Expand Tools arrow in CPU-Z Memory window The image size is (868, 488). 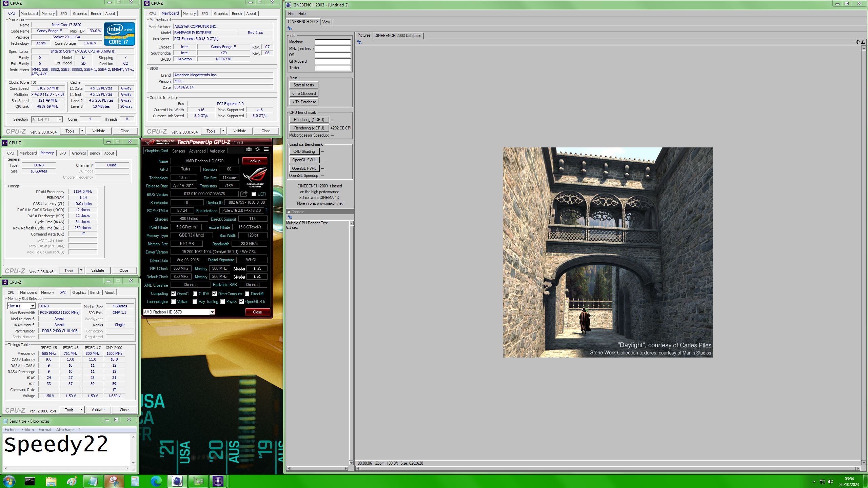click(81, 270)
